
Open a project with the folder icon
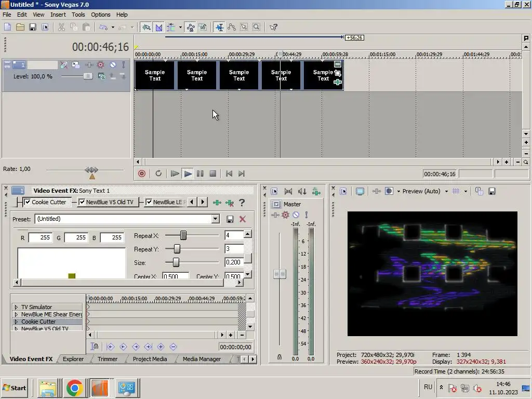20,27
